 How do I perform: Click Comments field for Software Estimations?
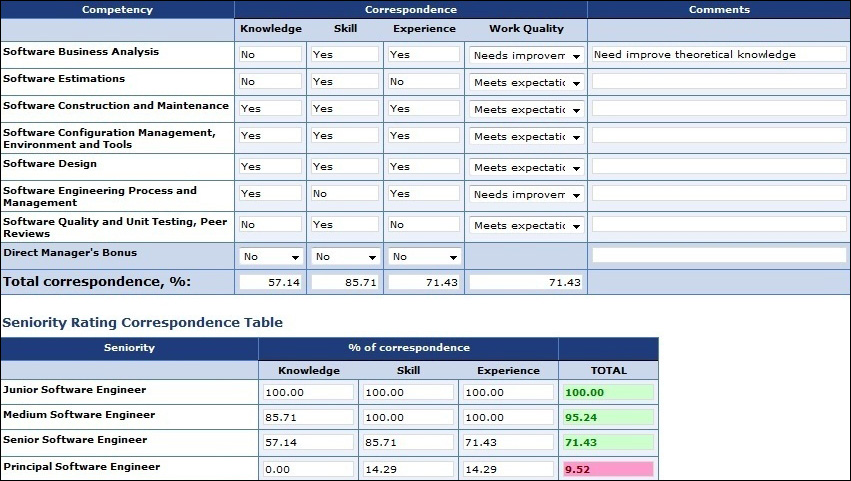(x=719, y=81)
